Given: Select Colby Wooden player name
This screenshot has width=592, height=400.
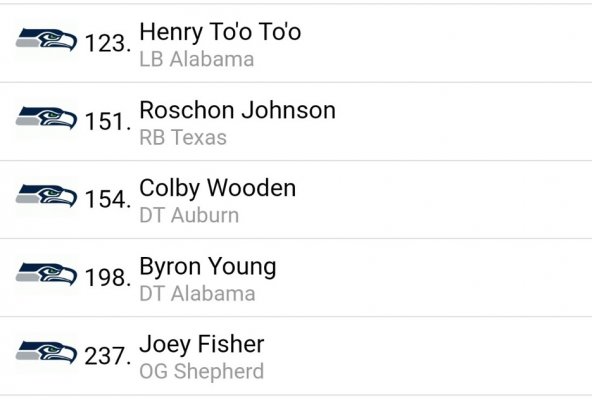Looking at the screenshot, I should coord(217,188).
